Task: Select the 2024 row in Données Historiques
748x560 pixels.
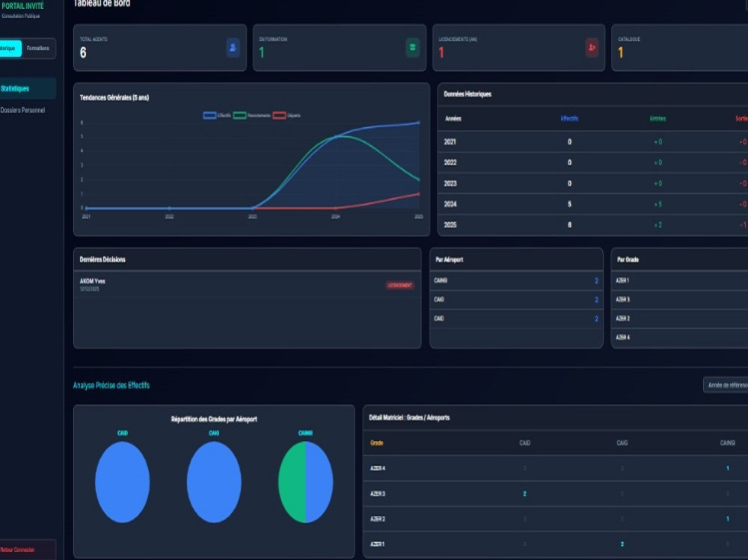Action: [x=593, y=204]
